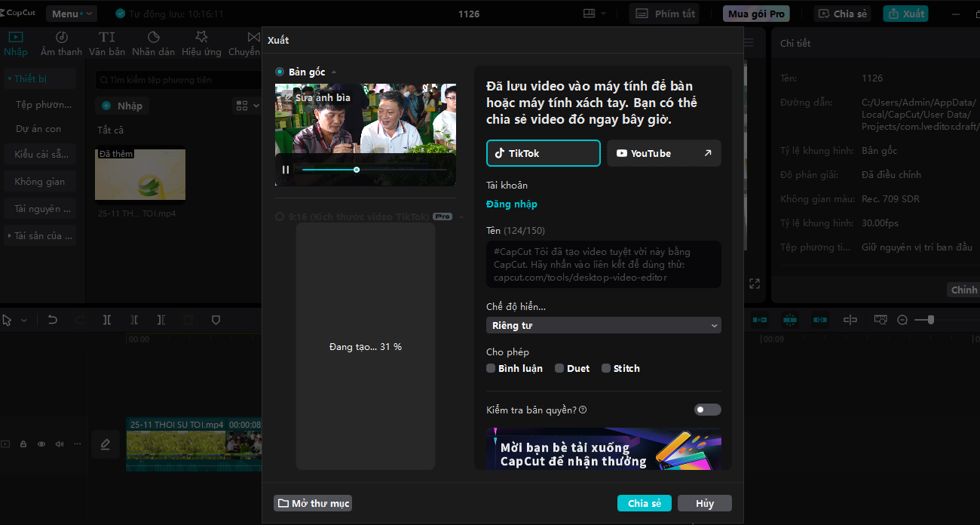This screenshot has height=525, width=980.
Task: Click the Phím tắt shortcuts button
Action: point(664,14)
